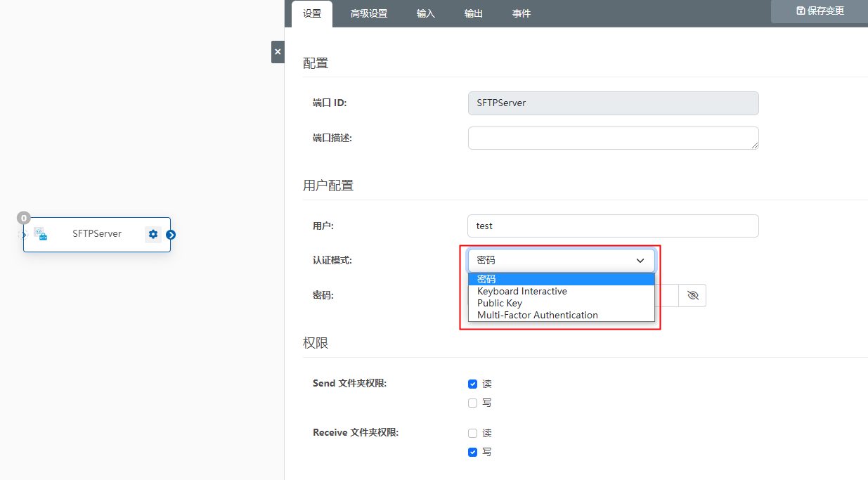The width and height of the screenshot is (868, 480).
Task: Click the Receive 文件夹权限 label
Action: 356,433
